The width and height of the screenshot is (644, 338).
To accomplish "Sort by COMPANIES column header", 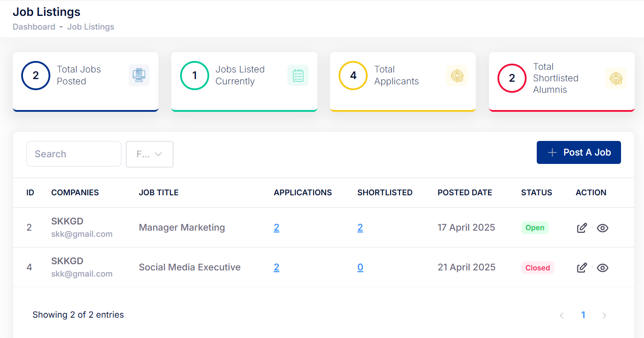I will pos(75,193).
